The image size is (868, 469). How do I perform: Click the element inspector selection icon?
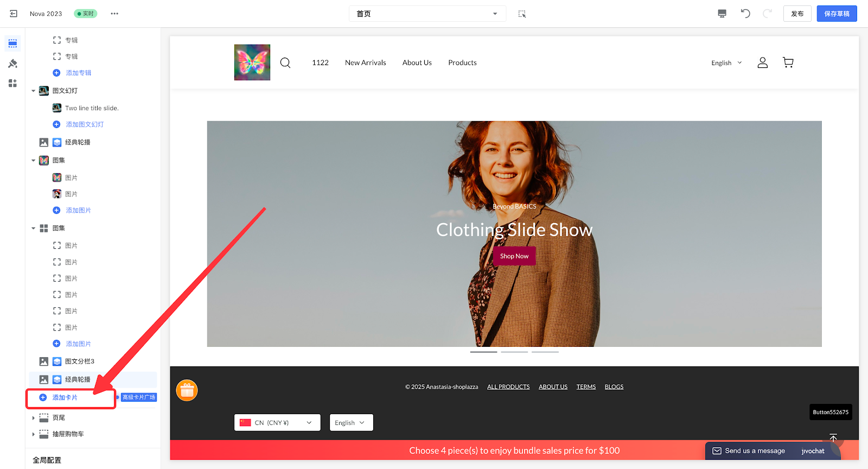coord(522,14)
